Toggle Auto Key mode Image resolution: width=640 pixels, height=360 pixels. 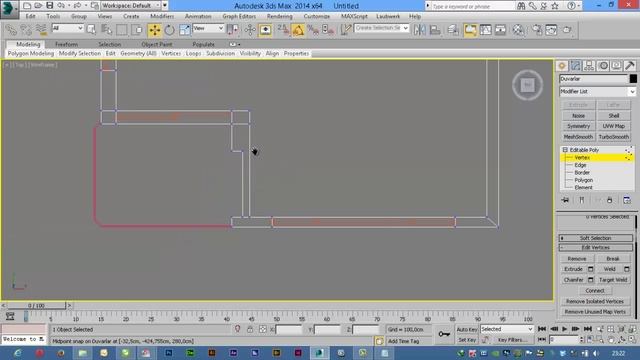[467, 329]
